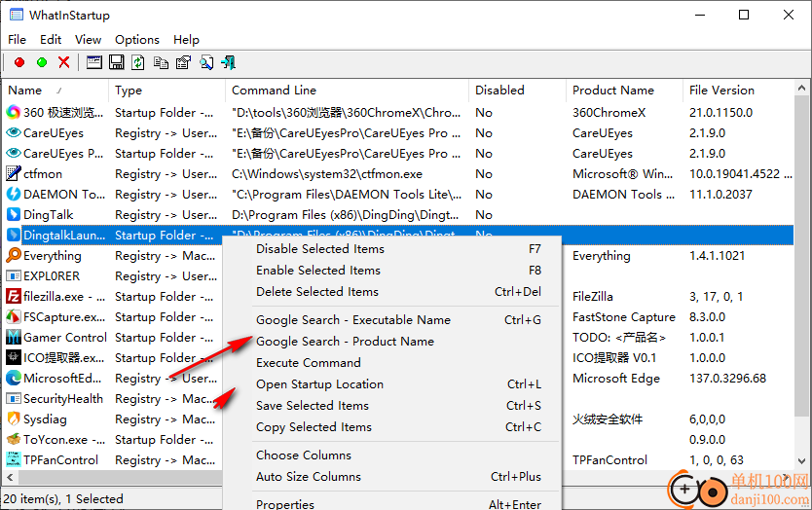Open Choose Columns dialog
The height and width of the screenshot is (510, 812).
click(x=392, y=455)
